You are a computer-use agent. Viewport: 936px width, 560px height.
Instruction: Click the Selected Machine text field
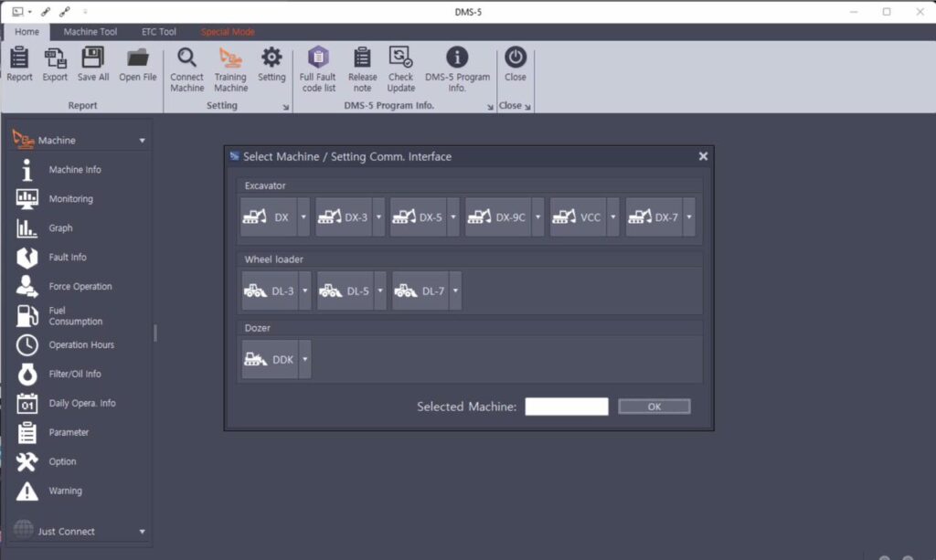point(566,406)
